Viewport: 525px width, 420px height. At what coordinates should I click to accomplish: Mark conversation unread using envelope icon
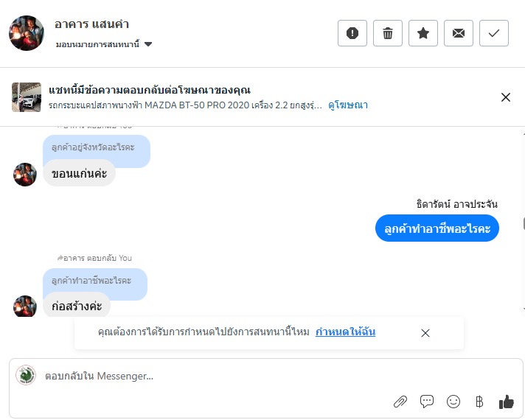tap(459, 33)
